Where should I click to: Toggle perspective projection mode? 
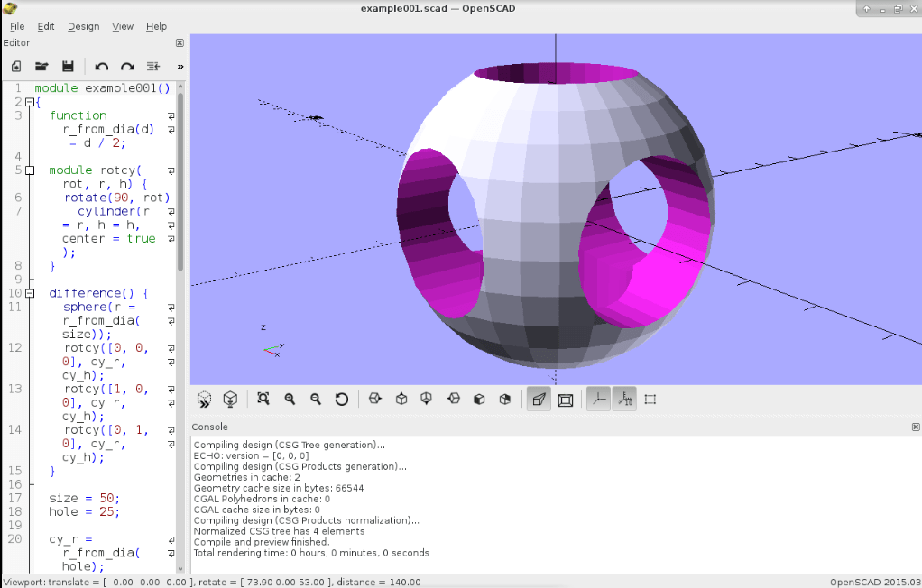point(538,399)
